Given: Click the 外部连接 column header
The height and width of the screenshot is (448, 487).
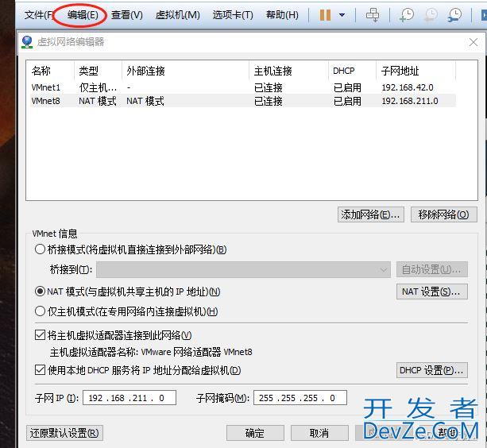Looking at the screenshot, I should tap(185, 71).
